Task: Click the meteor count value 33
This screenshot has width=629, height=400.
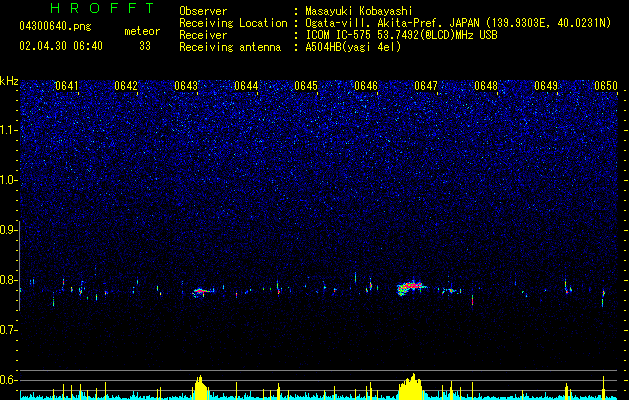Action: click(145, 46)
